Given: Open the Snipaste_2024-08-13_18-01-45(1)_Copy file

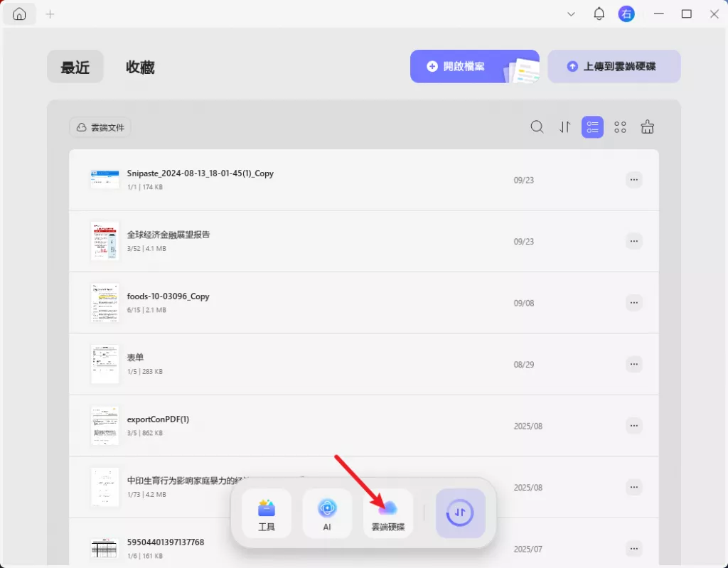Looking at the screenshot, I should pos(364,180).
